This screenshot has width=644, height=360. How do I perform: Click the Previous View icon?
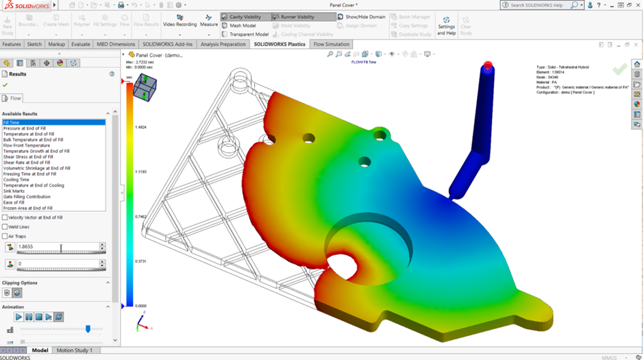click(x=348, y=54)
